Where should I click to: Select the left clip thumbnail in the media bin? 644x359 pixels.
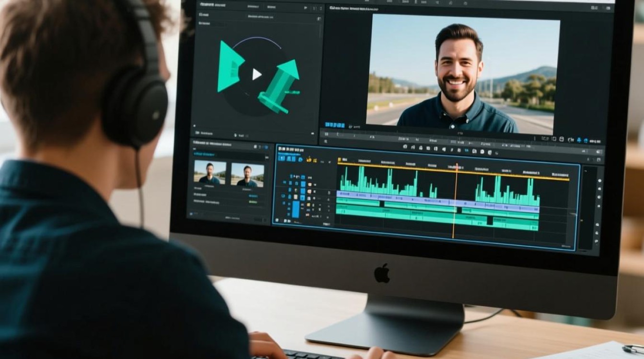point(210,173)
